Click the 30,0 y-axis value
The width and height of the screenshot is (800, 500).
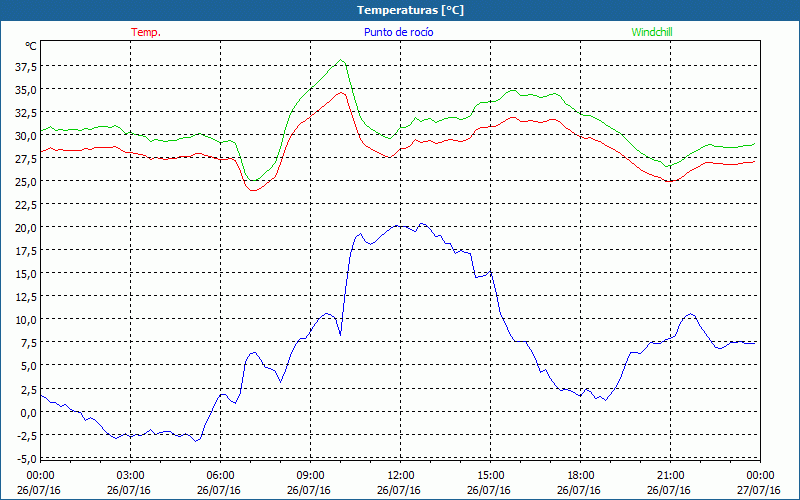pyautogui.click(x=27, y=136)
